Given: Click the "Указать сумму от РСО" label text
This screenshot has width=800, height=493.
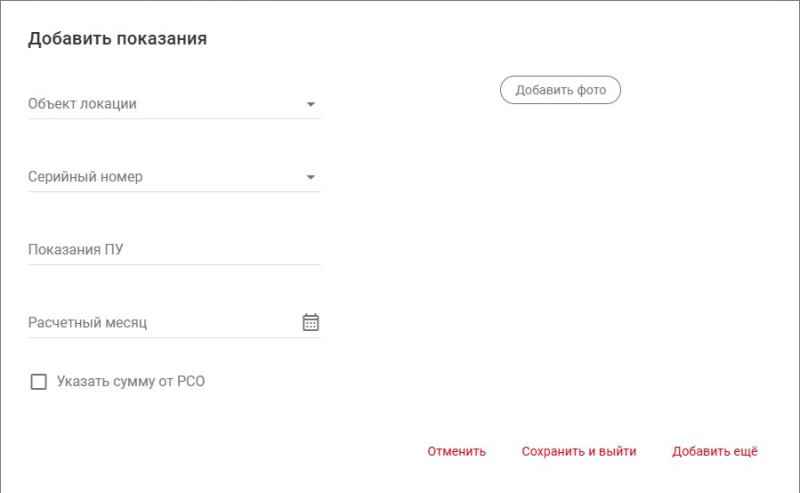Looking at the screenshot, I should 131,381.
